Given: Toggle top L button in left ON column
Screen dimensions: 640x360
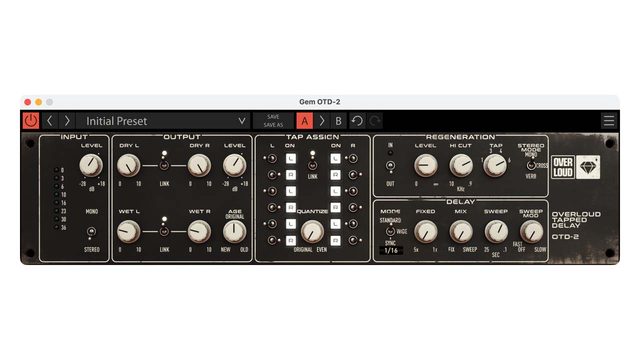Looking at the screenshot, I should point(291,158).
